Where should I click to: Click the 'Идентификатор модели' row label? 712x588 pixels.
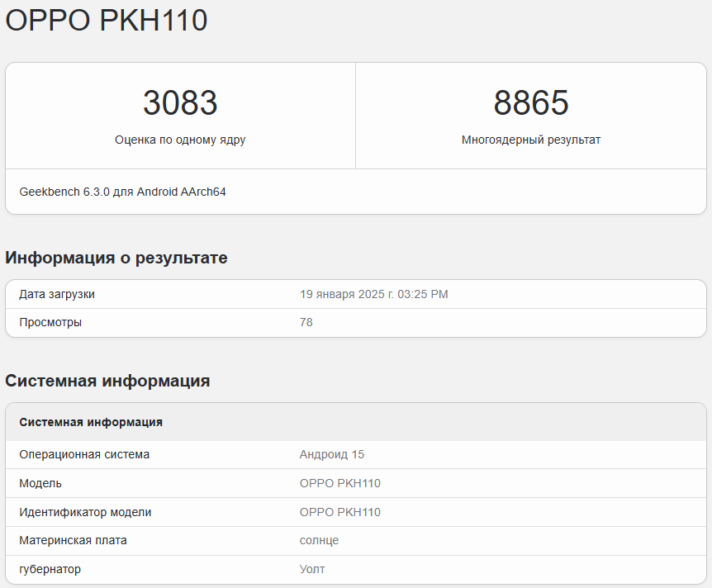click(x=85, y=512)
